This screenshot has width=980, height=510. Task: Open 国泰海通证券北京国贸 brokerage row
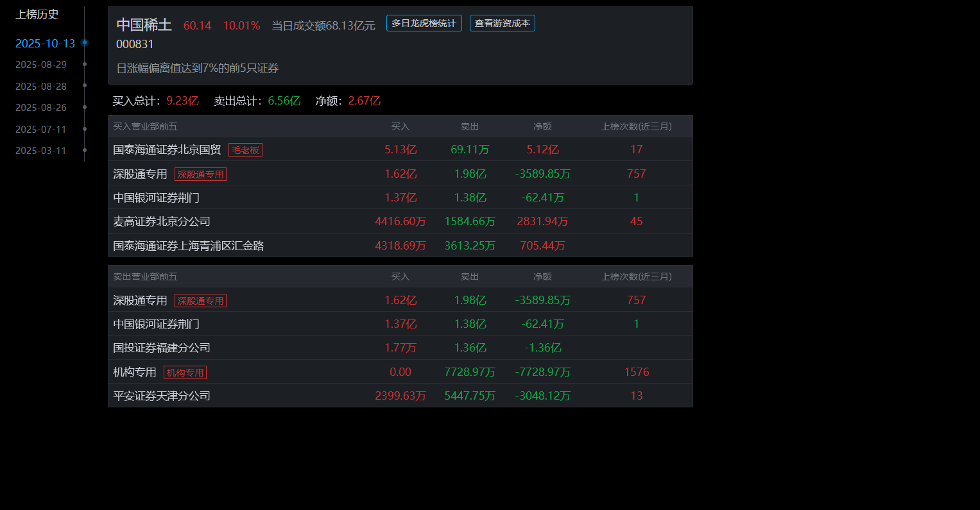click(x=400, y=149)
